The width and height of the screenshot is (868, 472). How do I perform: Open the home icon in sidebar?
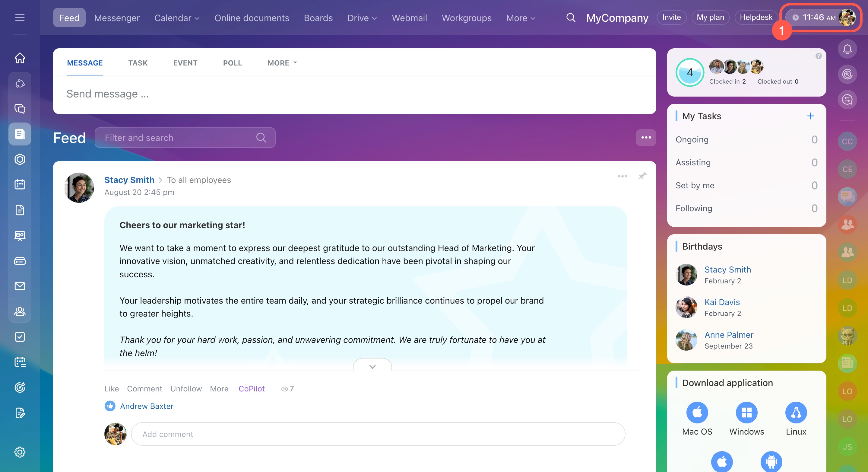tap(20, 58)
